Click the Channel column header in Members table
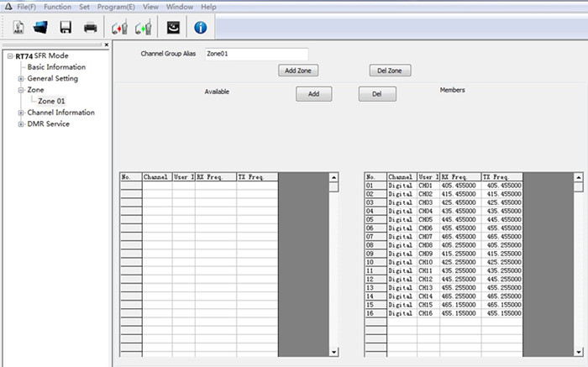This screenshot has height=367, width=588. click(402, 177)
